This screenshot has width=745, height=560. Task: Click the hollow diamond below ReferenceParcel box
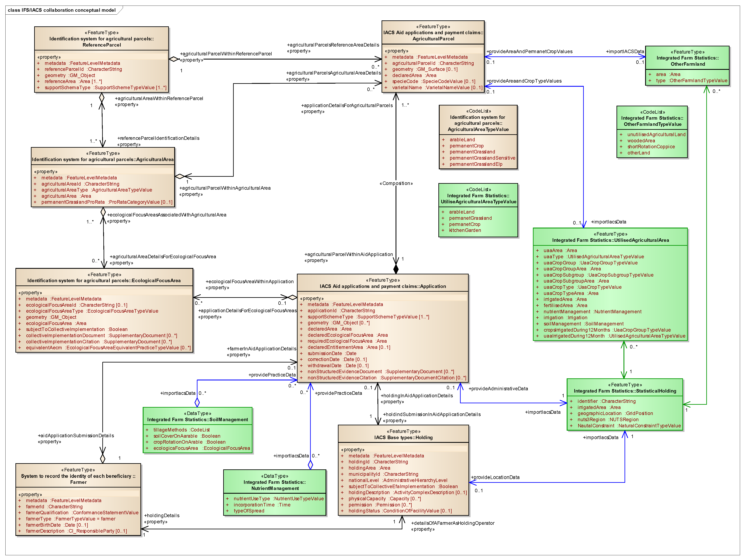[102, 97]
